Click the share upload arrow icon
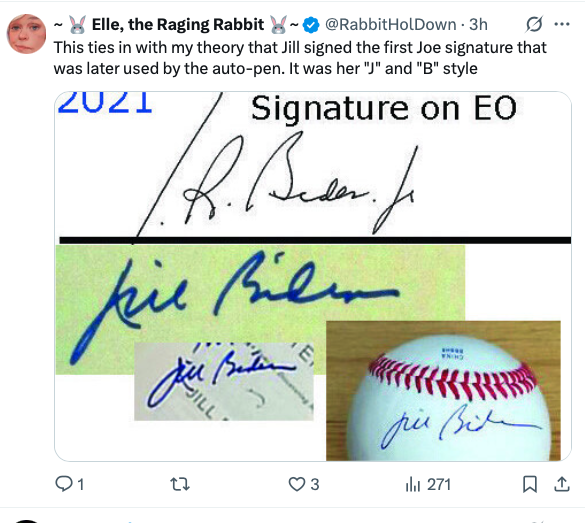The height and width of the screenshot is (523, 585). pyautogui.click(x=562, y=484)
